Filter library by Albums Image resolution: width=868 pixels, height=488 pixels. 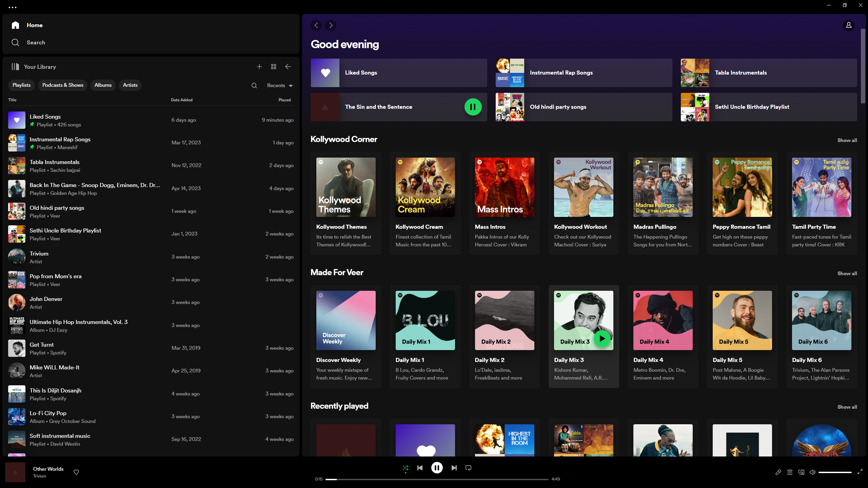(x=103, y=85)
